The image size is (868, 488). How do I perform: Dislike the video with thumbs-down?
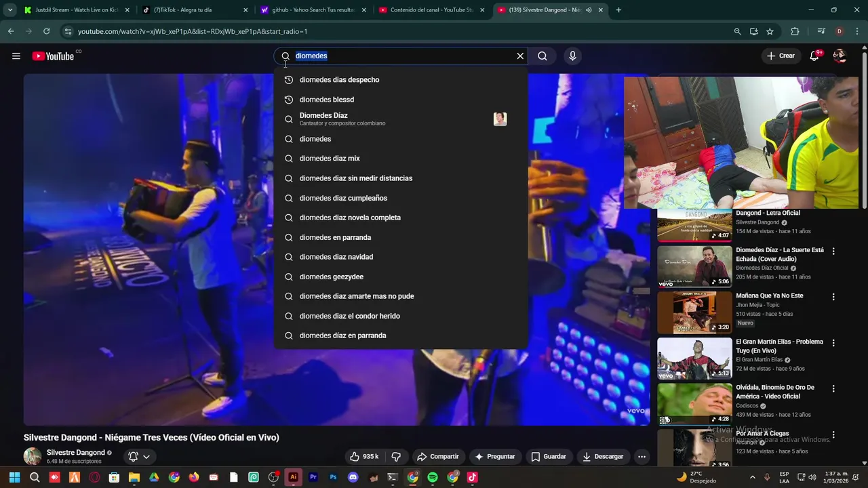click(x=396, y=457)
